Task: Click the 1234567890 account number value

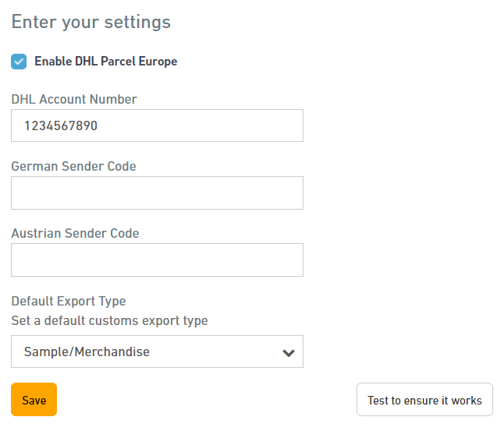Action: point(61,125)
